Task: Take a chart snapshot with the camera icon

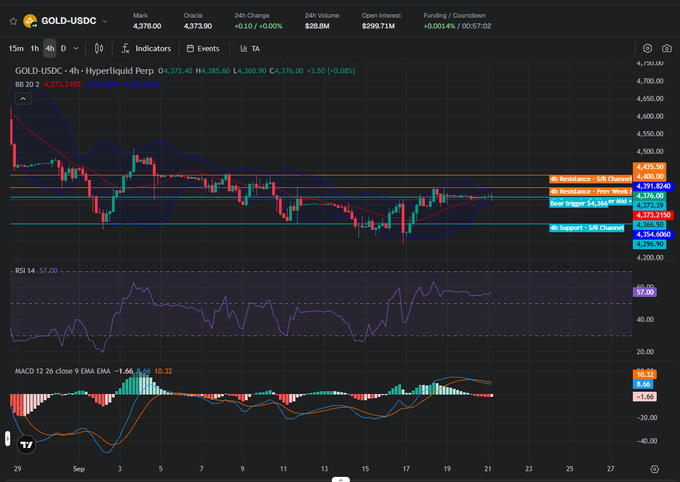Action: 667,49
